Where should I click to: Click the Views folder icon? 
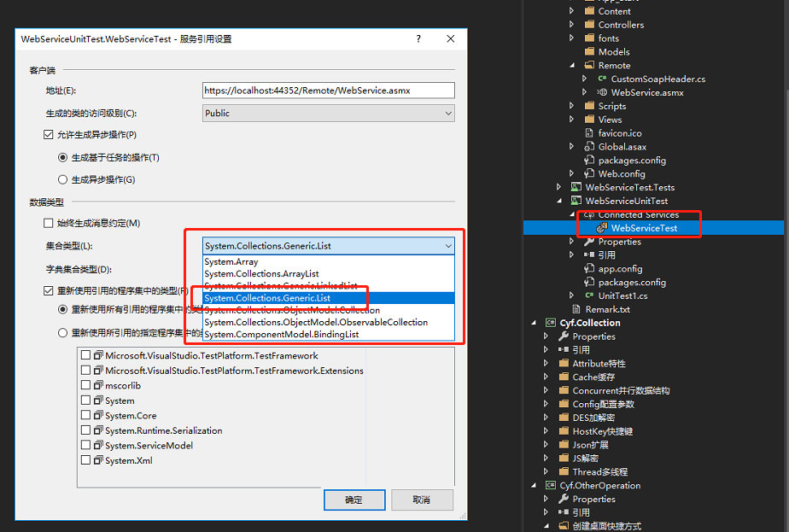tap(589, 120)
